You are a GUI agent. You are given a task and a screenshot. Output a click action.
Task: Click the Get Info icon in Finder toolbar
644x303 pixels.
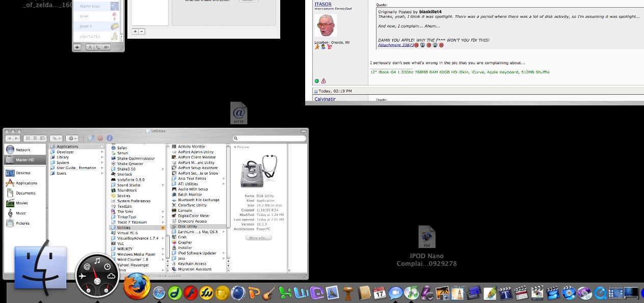110,138
